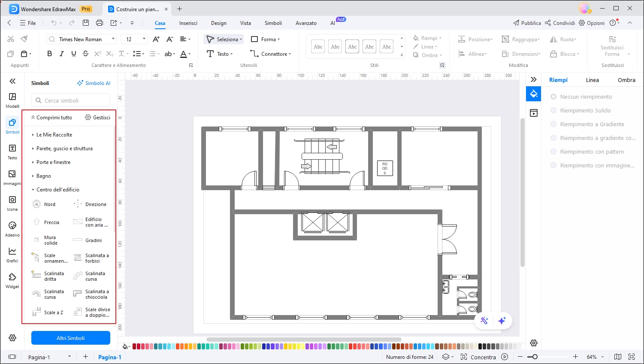Open the Inserisci ribbon tab
Image resolution: width=644 pixels, height=364 pixels.
188,23
